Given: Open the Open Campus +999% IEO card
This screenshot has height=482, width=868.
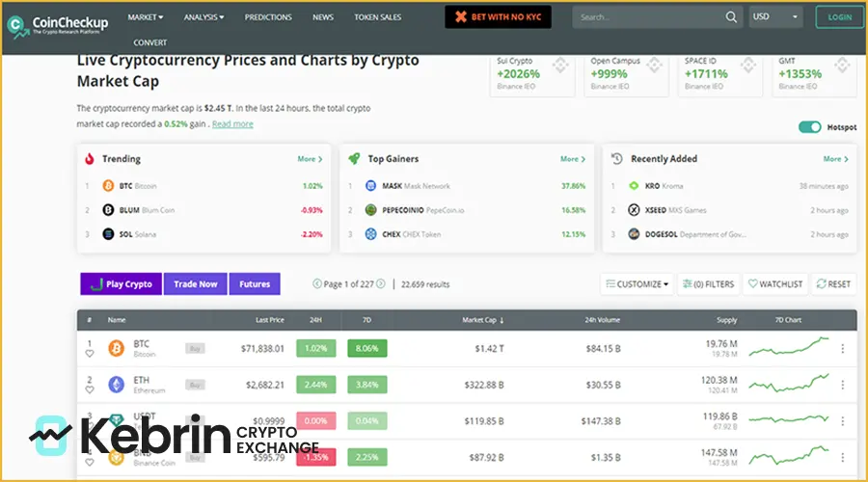Looking at the screenshot, I should pyautogui.click(x=627, y=74).
